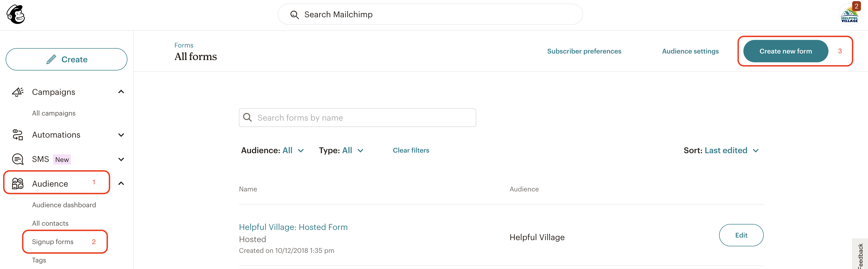Open Signup forms in the sidebar
The height and width of the screenshot is (269, 868).
point(53,242)
